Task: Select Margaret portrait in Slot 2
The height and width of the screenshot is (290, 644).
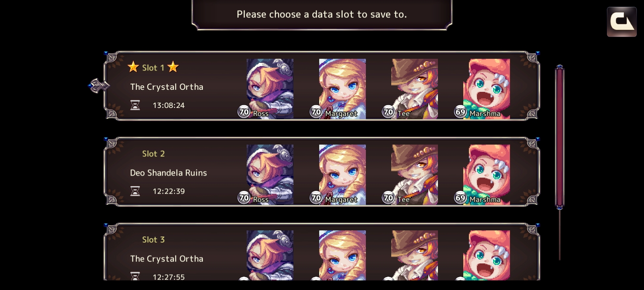Action: point(342,174)
